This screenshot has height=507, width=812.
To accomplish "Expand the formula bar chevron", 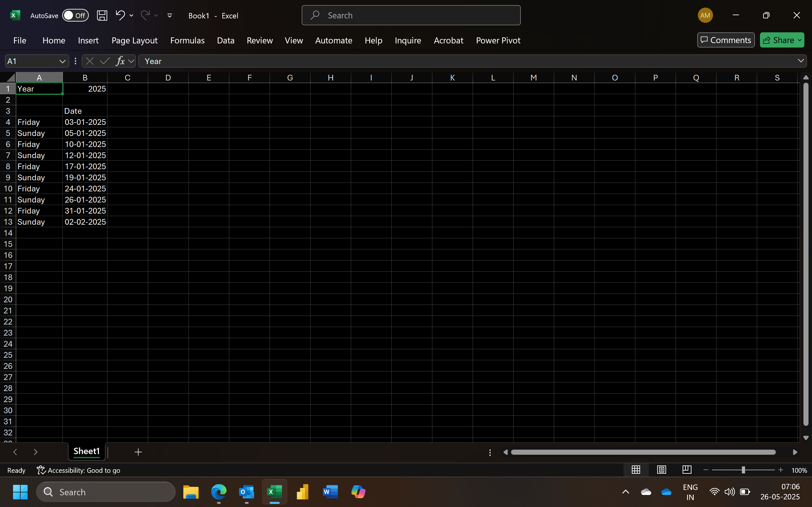I will pos(801,61).
